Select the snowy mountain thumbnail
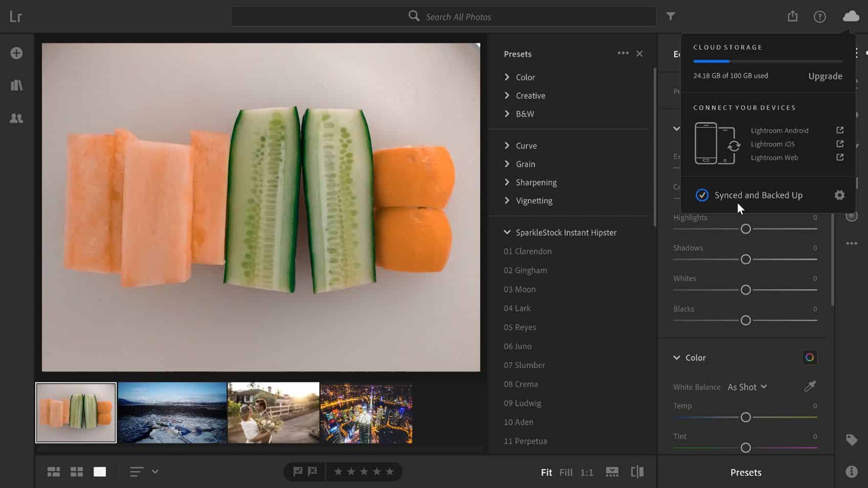The height and width of the screenshot is (488, 868). pyautogui.click(x=172, y=413)
